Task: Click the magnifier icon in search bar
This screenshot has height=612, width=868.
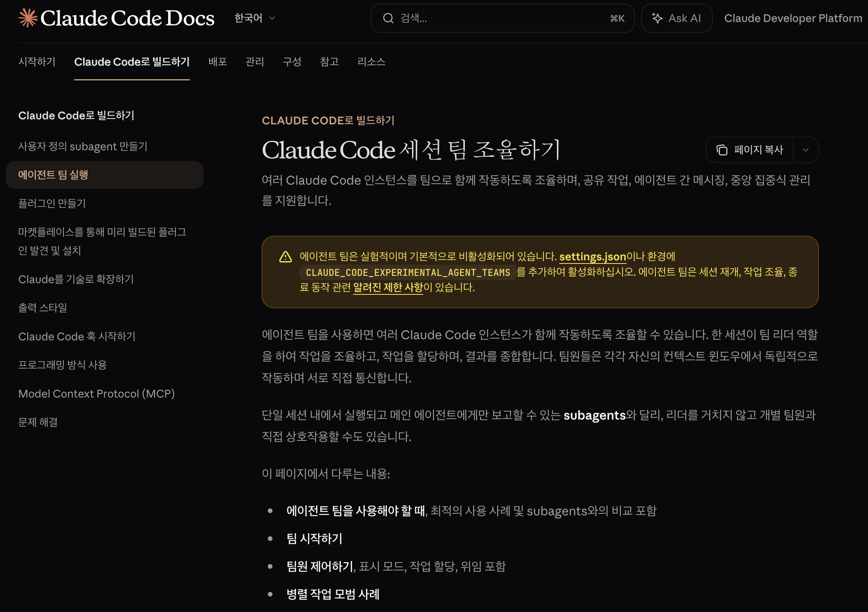Action: 388,18
